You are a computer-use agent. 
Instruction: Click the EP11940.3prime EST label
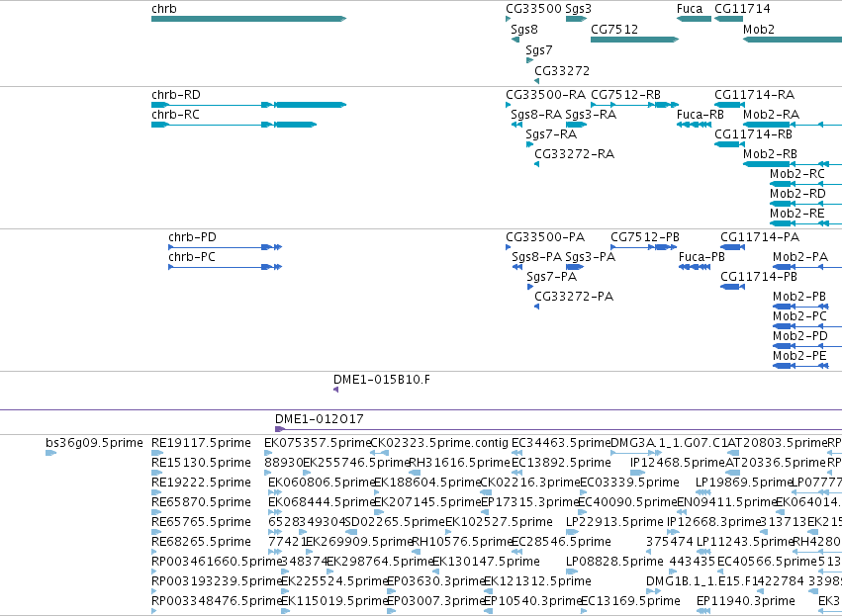coord(746,601)
